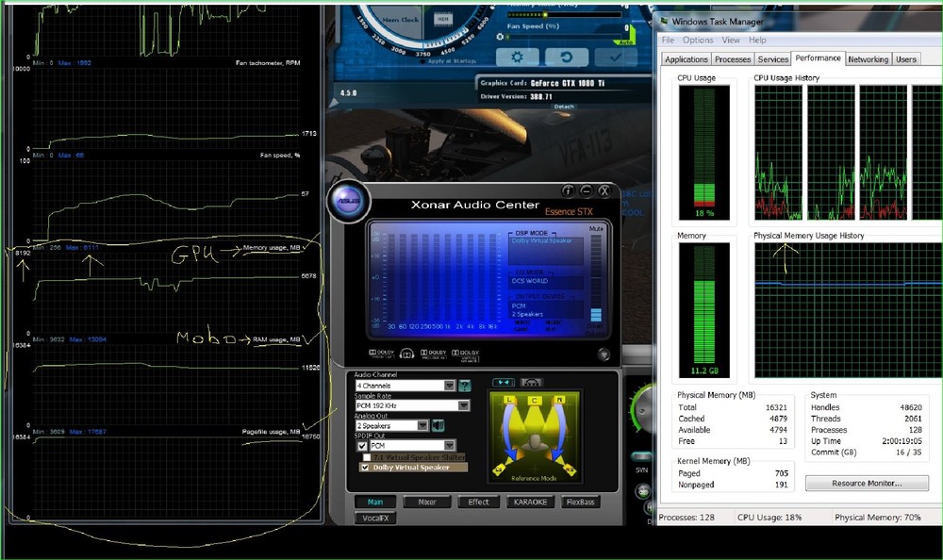The height and width of the screenshot is (560, 943).
Task: Open MSI Afterburner settings gear button
Action: tap(518, 57)
